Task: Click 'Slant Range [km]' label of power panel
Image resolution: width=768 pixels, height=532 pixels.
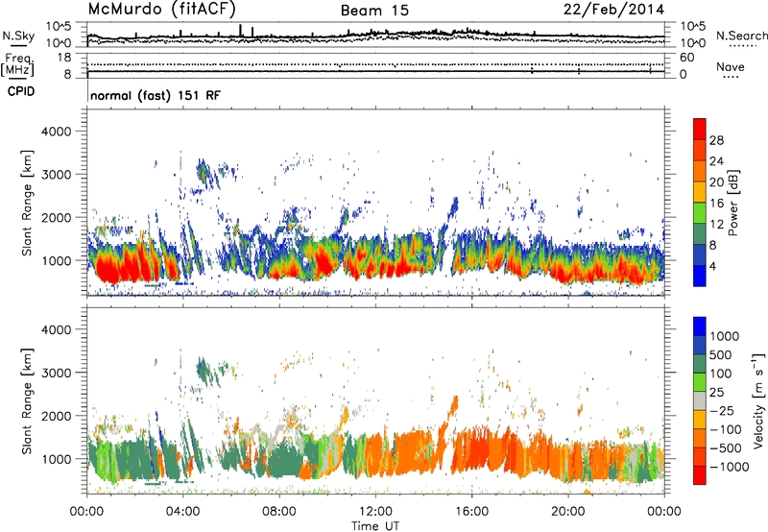Action: (27, 203)
